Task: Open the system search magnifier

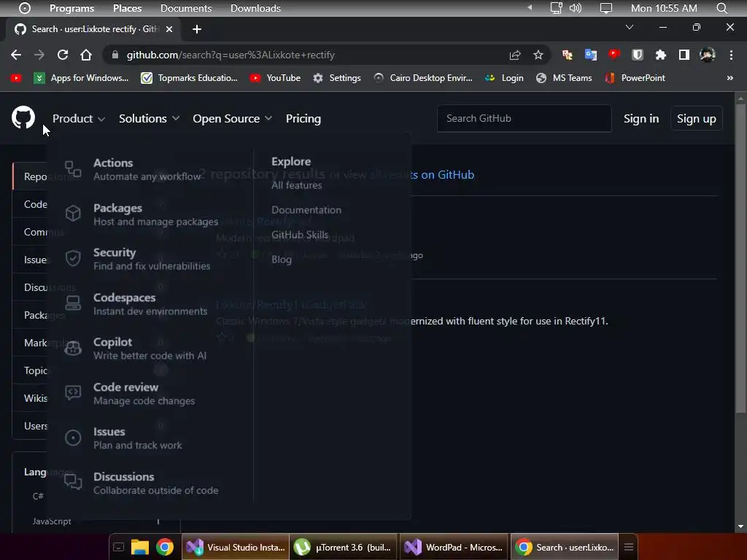Action: pyautogui.click(x=721, y=8)
